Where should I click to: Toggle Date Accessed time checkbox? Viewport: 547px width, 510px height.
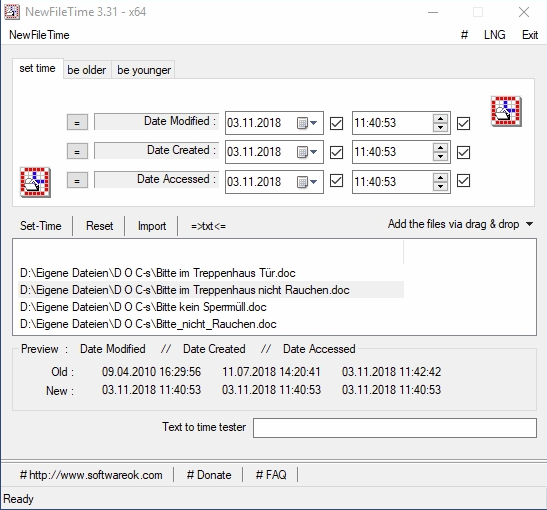463,181
